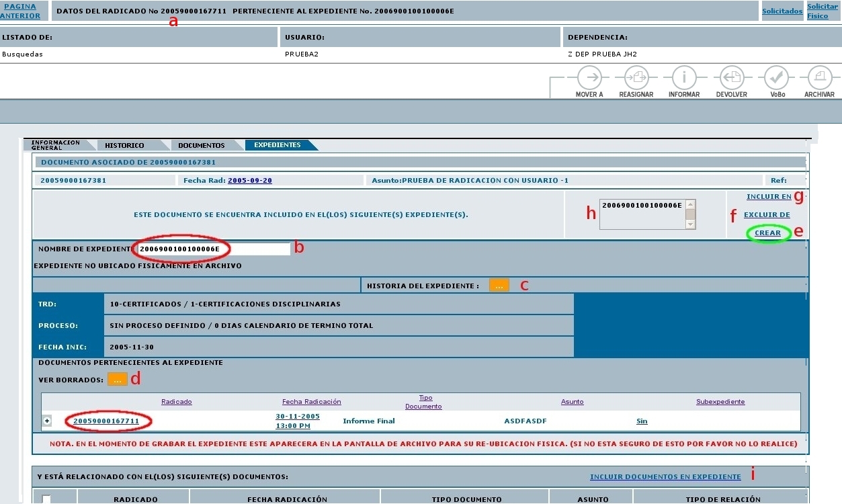Screen dimensions: 842x504
Task: Click the 30-11-2005 13:00 PM date link
Action: (298, 421)
